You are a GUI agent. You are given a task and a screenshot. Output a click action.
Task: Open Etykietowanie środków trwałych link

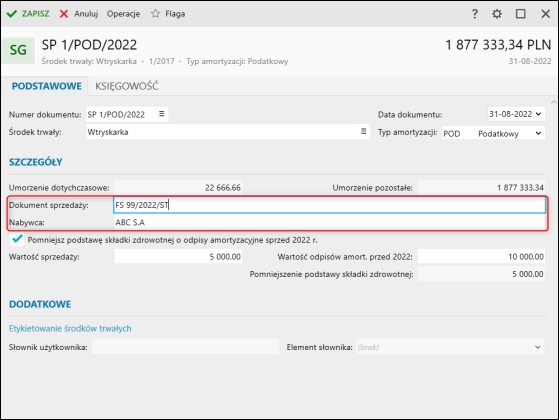(70, 328)
